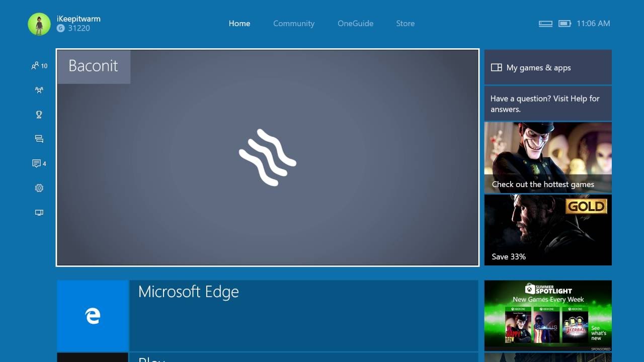Click the iKeepitwarm gamertag text
Screen dimensions: 644x362
click(x=78, y=19)
